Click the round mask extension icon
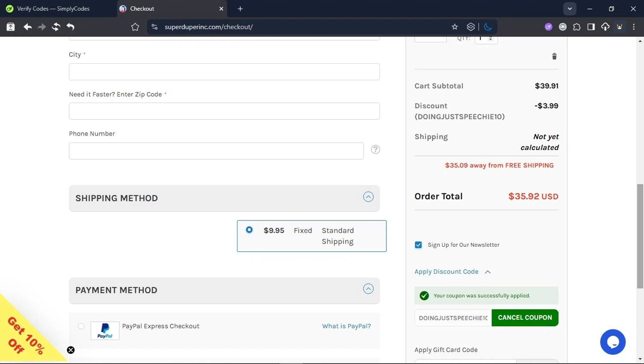 [562, 27]
